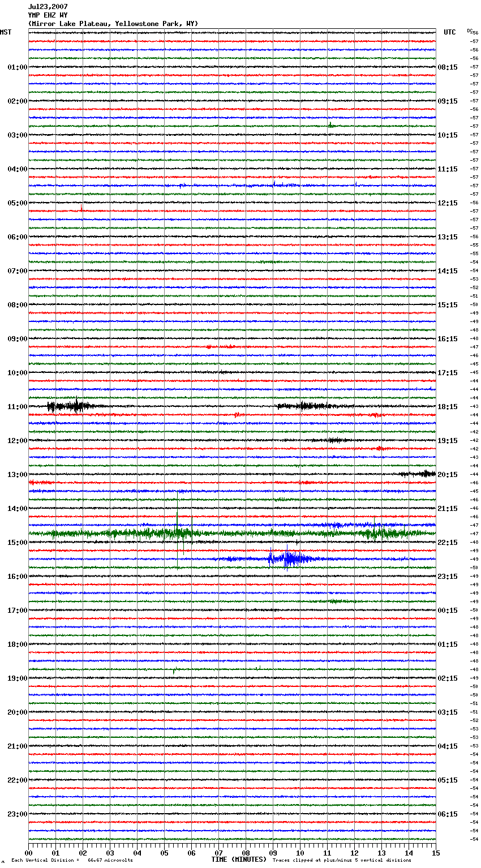Click 'Traces clipped at plus/minus 5 vertical divisions' note
The width and height of the screenshot is (481, 868).
342,861
